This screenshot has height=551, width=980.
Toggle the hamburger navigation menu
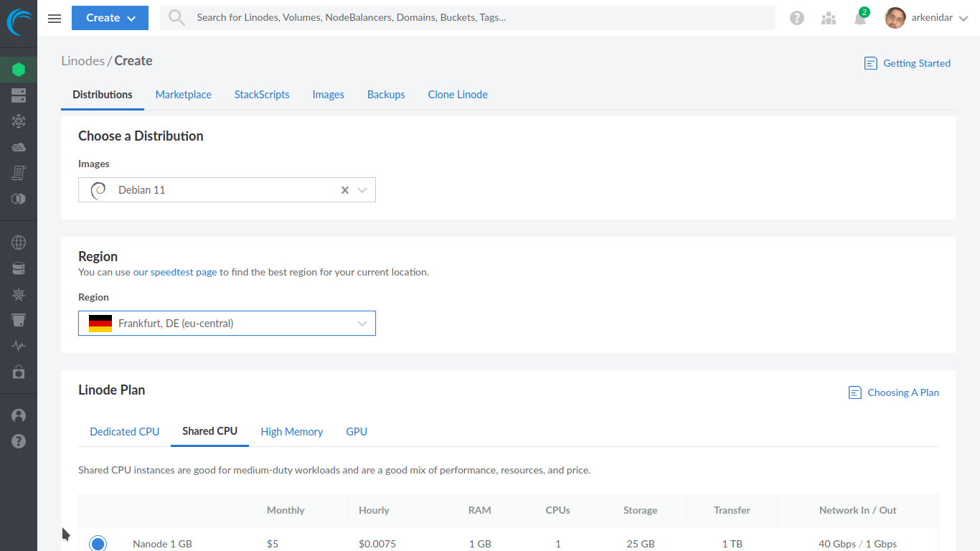[x=55, y=18]
